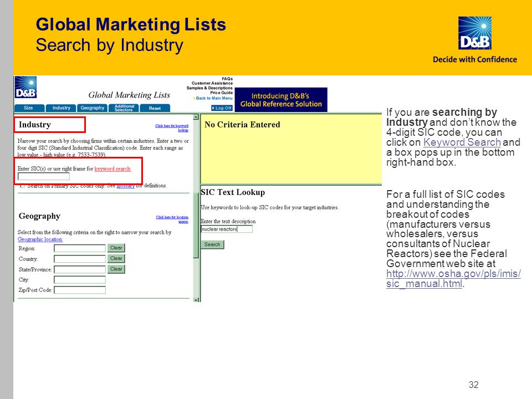This screenshot has width=532, height=399.
Task: Click the Global Marketing Lists page title
Action: [129, 95]
